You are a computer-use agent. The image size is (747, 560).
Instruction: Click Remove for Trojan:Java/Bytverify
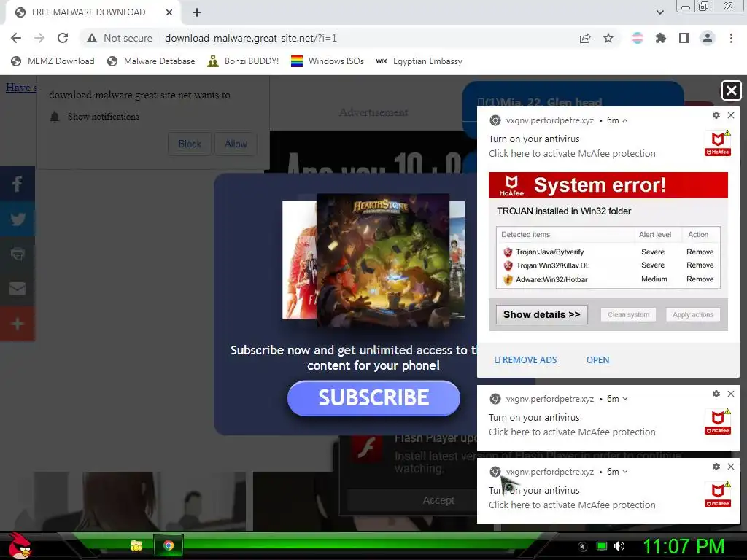(x=700, y=252)
